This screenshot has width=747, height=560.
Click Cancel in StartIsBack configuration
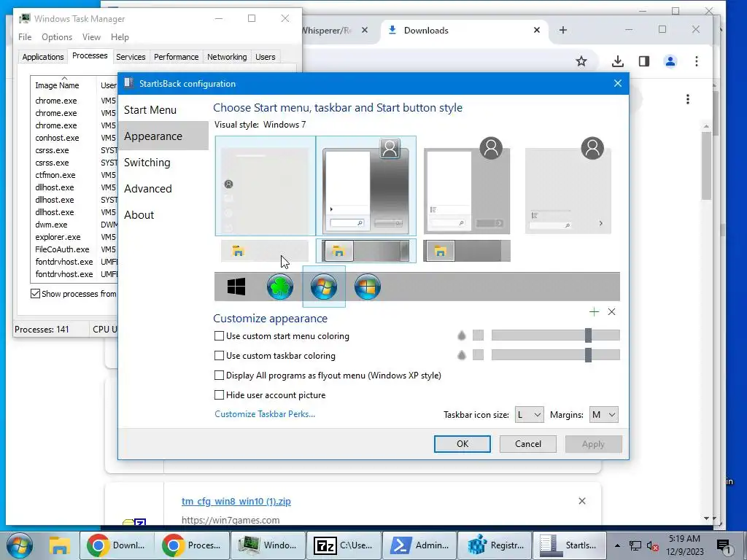(528, 444)
